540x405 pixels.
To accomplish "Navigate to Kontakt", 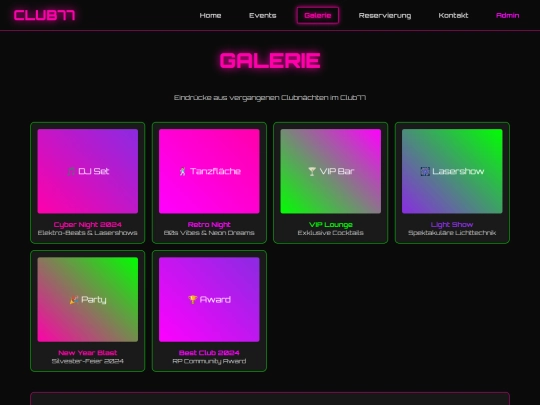I will pos(453,15).
